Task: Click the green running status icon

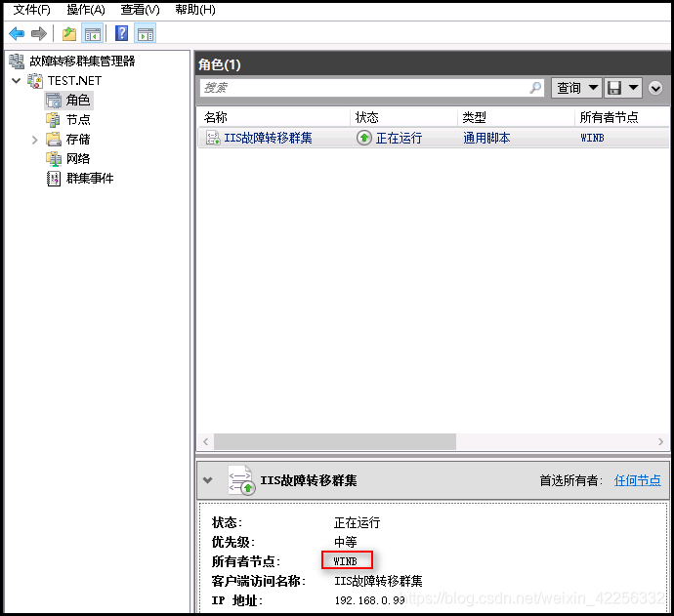Action: point(364,138)
